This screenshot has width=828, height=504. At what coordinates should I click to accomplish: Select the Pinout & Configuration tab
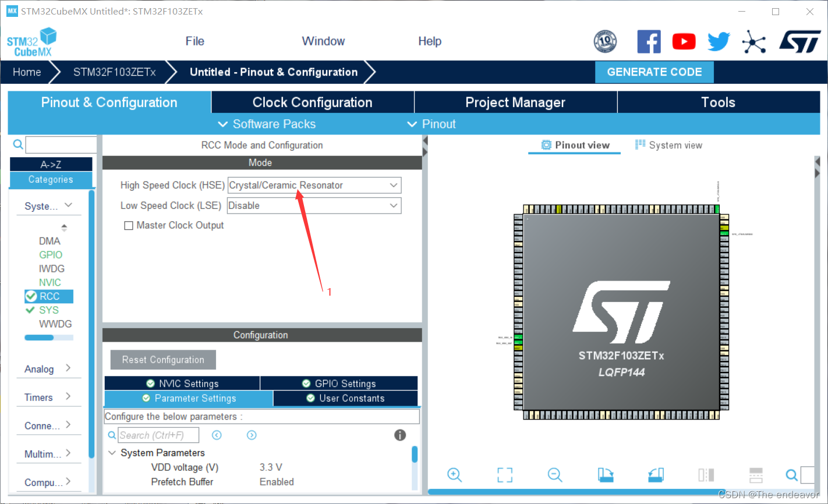pyautogui.click(x=109, y=102)
